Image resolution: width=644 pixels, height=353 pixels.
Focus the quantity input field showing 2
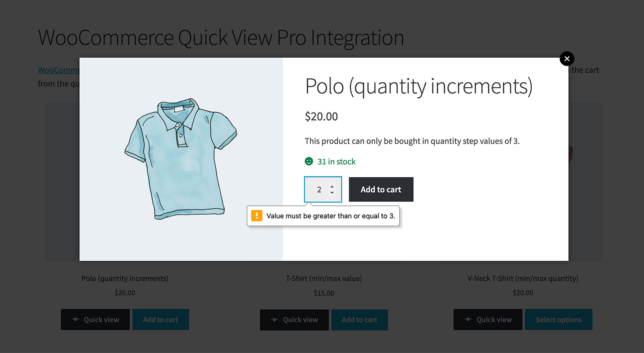[x=319, y=189]
